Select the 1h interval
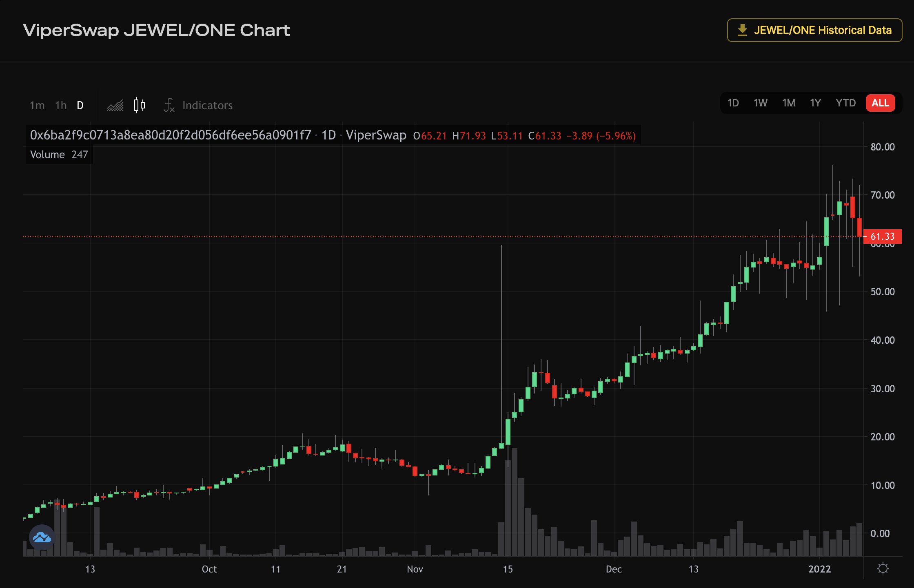The image size is (914, 588). tap(61, 106)
